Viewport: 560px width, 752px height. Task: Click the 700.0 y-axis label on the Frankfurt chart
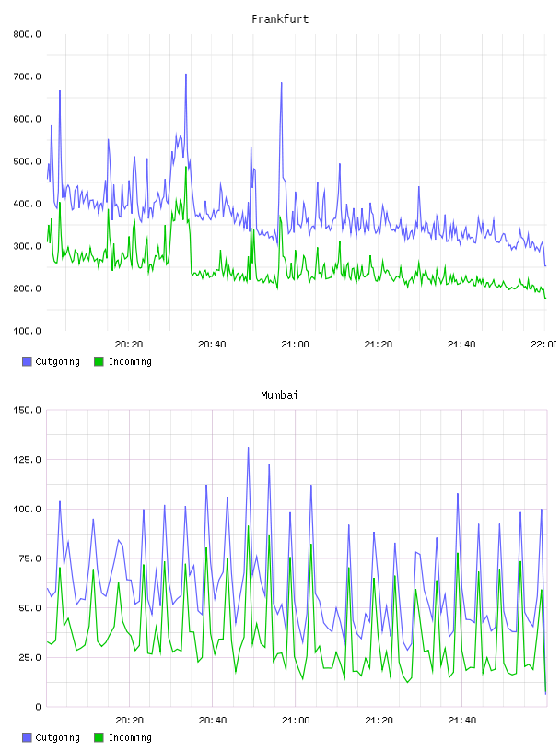(x=27, y=76)
